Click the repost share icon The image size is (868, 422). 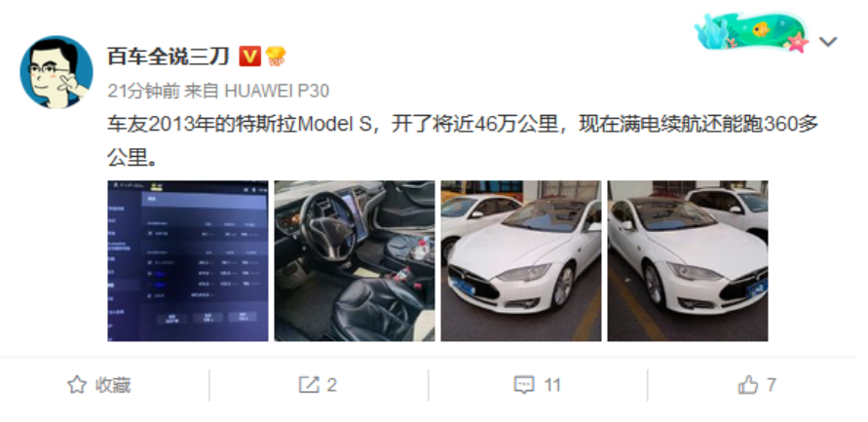(309, 385)
